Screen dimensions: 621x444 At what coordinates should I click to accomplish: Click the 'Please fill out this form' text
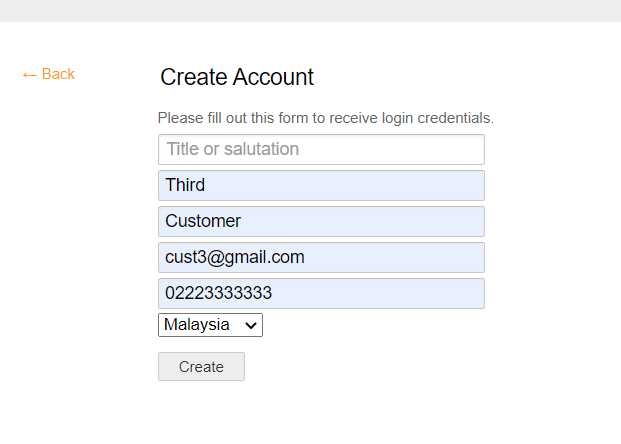(x=326, y=118)
